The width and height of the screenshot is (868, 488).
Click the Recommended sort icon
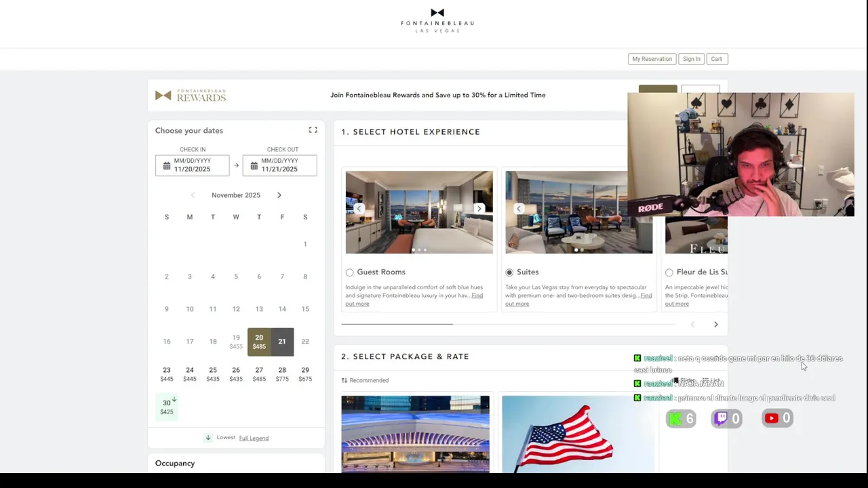344,380
